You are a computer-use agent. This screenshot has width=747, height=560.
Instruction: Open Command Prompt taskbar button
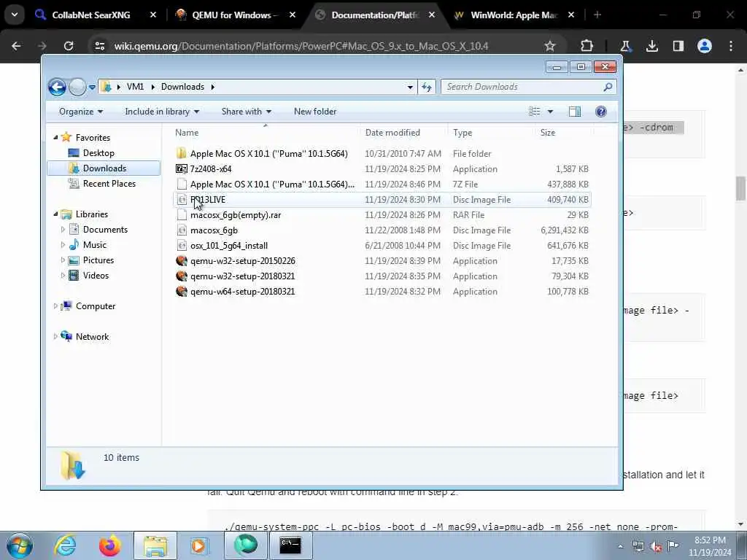[x=290, y=545]
